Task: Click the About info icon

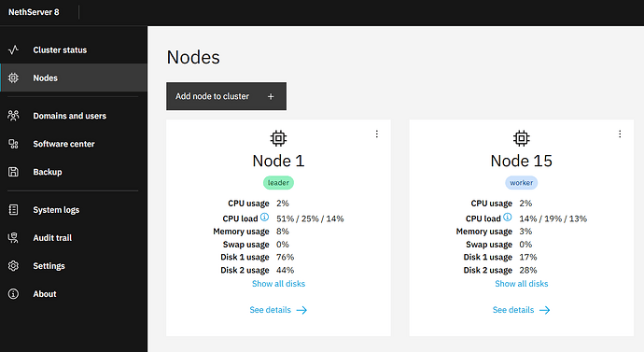Action: click(13, 294)
